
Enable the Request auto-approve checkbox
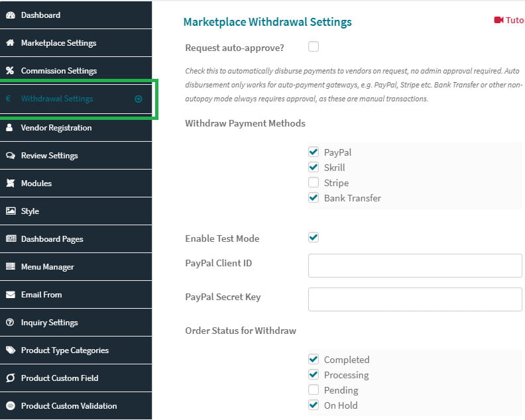click(314, 46)
